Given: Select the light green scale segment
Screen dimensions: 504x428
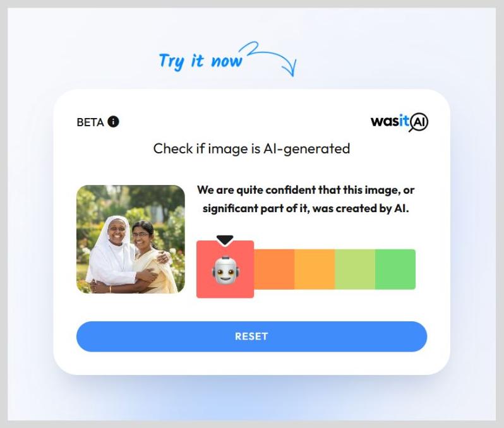Looking at the screenshot, I should point(355,270).
